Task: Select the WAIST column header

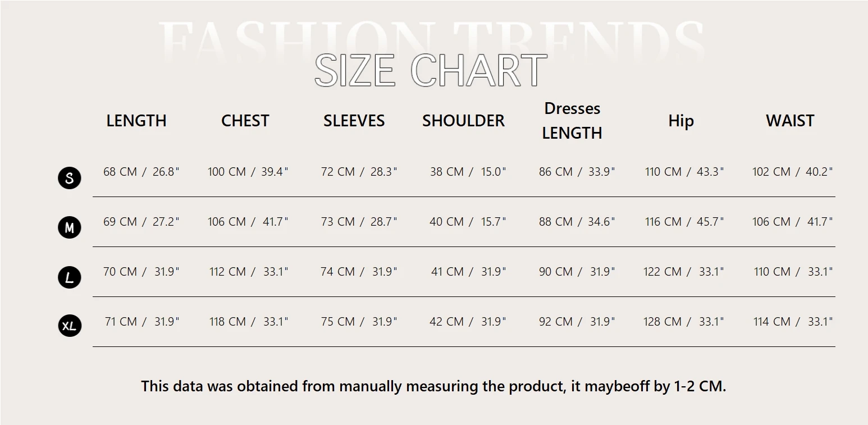Action: tap(790, 121)
